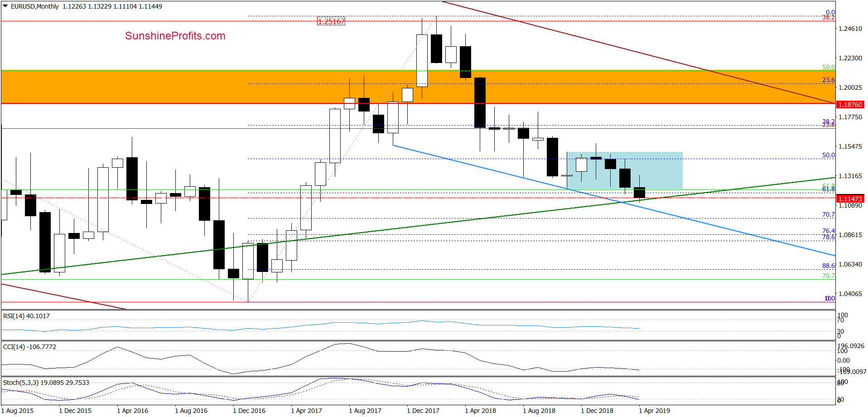
Task: Click the 1 Dec 2018 date label
Action: point(597,411)
